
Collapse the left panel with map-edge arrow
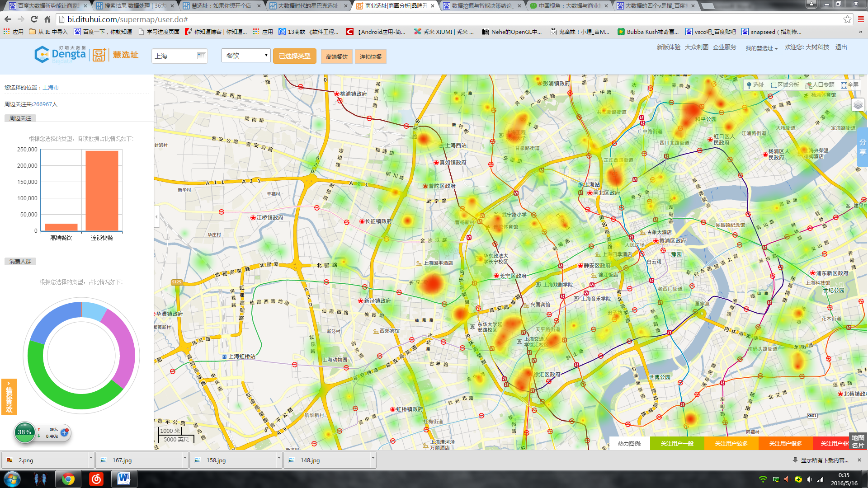[156, 217]
